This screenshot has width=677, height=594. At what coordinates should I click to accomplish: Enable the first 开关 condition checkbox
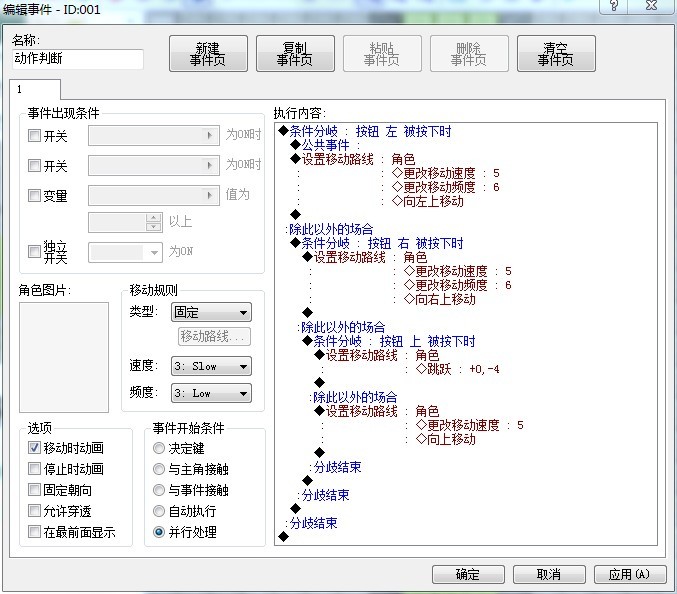pyautogui.click(x=34, y=136)
